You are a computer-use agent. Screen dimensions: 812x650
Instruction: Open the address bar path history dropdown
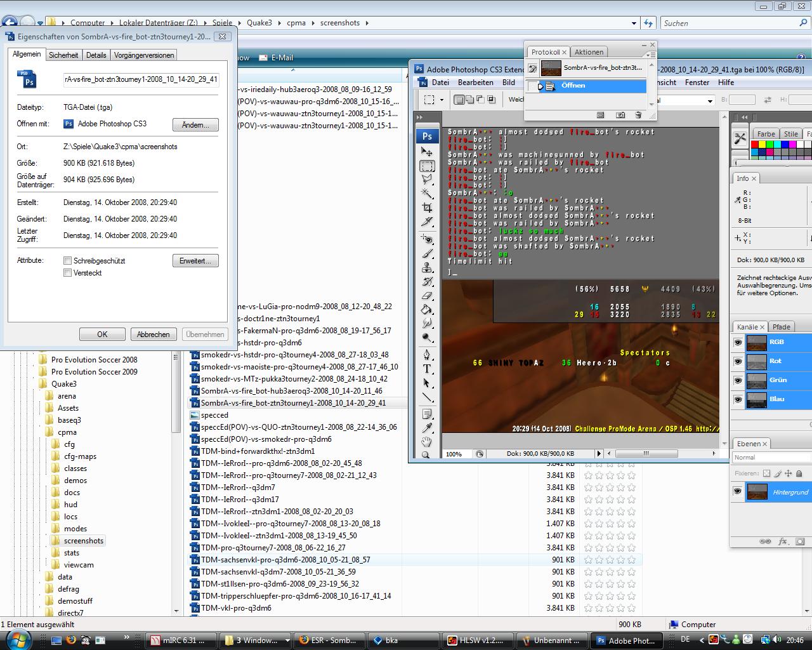click(634, 23)
